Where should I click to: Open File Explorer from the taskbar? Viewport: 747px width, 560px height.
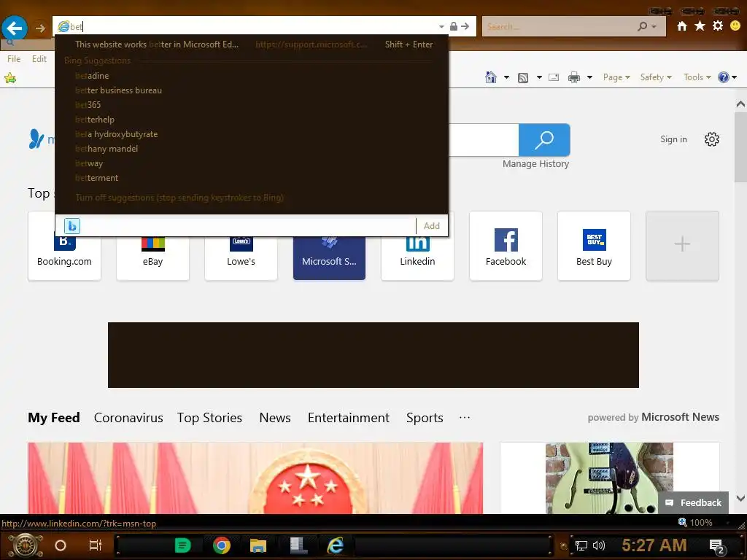(258, 545)
